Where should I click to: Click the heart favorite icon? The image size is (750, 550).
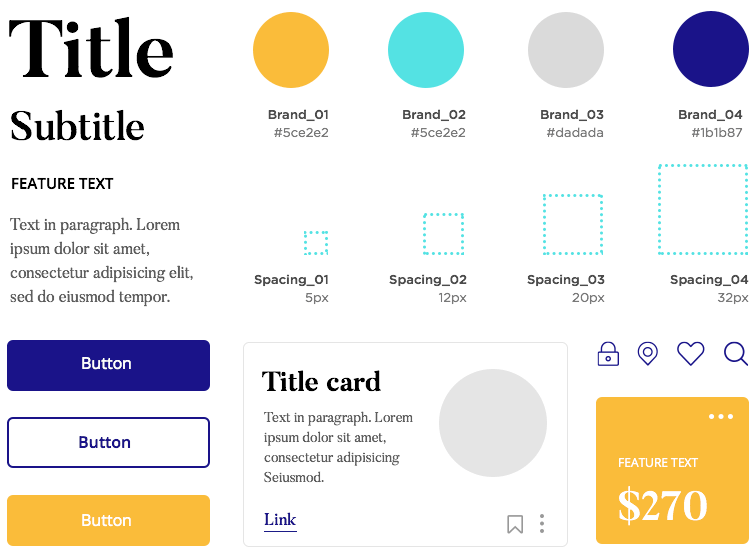pos(691,354)
